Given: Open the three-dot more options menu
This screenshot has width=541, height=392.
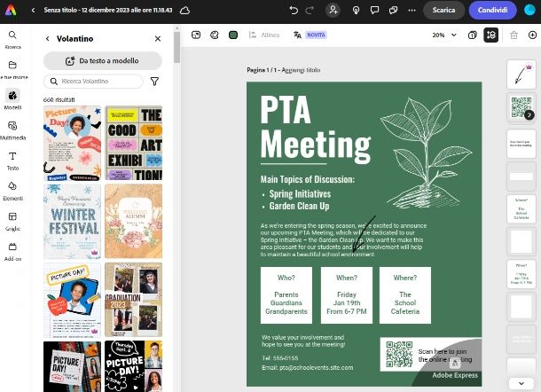Looking at the screenshot, I should (412, 11).
